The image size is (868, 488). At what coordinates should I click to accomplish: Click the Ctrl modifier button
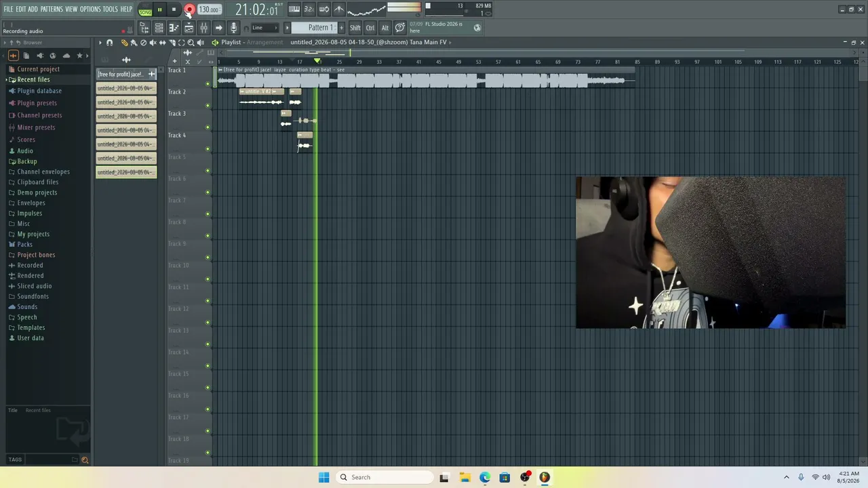point(370,28)
